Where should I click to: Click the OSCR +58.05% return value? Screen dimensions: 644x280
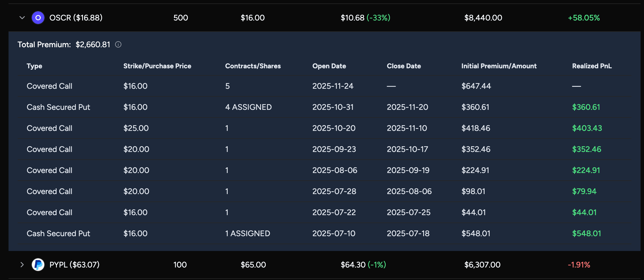point(584,18)
